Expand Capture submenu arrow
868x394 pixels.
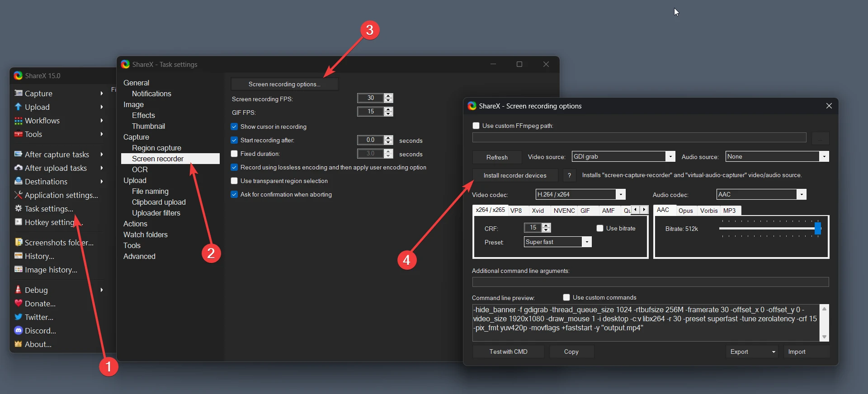(102, 93)
